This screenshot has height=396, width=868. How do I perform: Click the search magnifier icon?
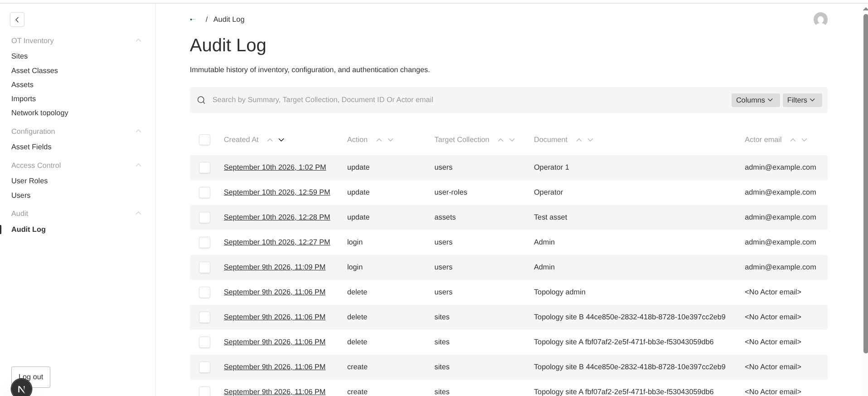coord(201,100)
